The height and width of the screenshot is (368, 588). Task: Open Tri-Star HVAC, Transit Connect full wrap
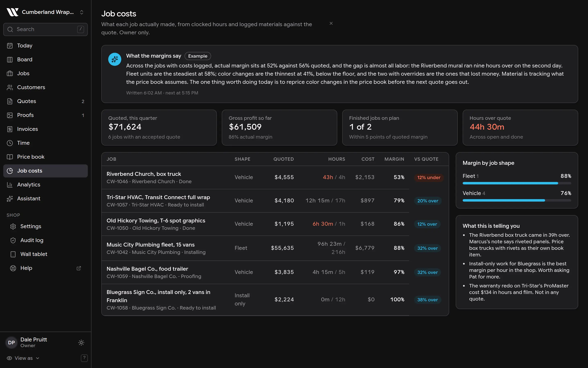coord(158,197)
